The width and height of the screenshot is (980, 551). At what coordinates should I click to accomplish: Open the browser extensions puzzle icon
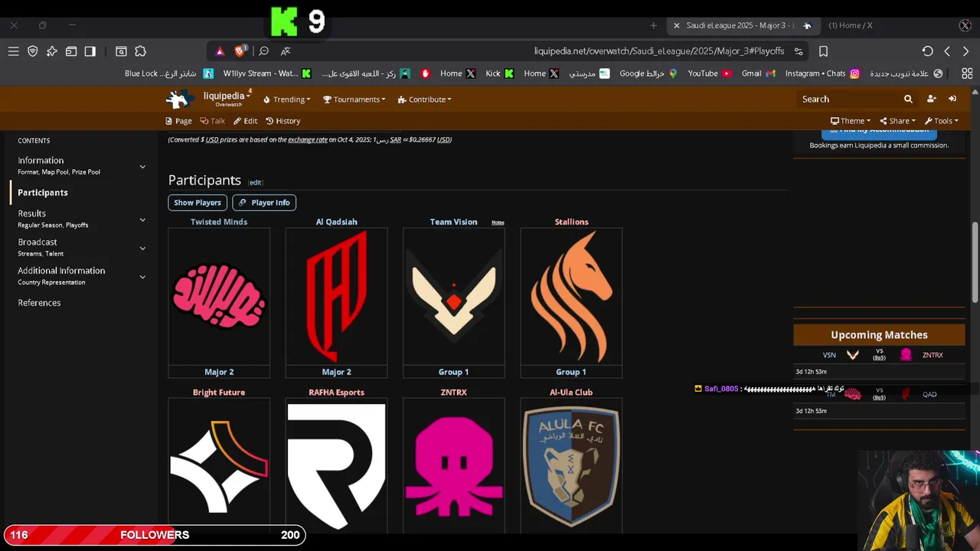(x=140, y=51)
